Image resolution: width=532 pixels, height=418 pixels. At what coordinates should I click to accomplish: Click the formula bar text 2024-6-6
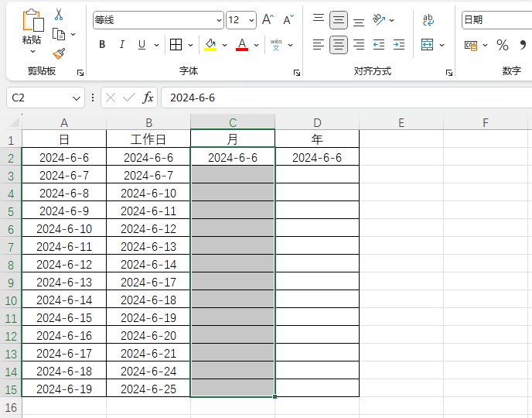tap(193, 98)
